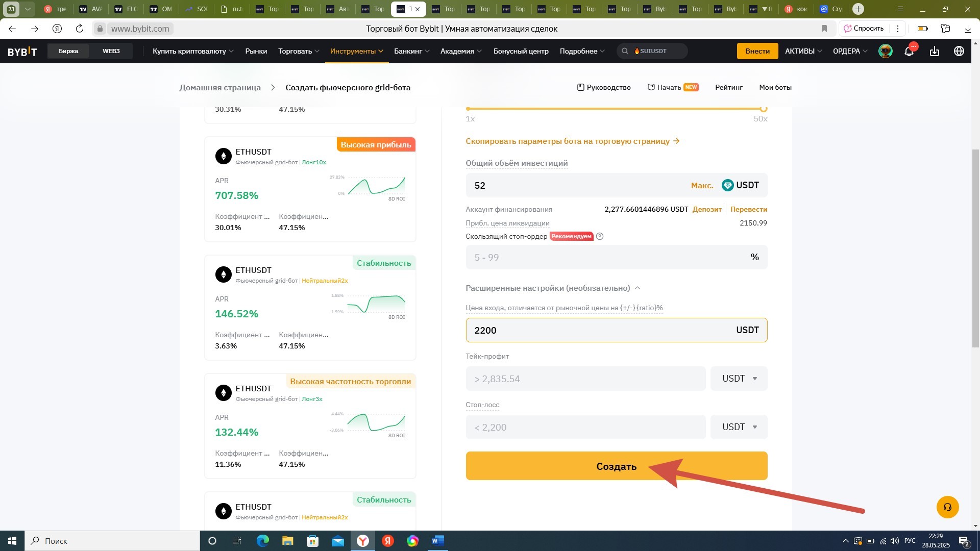Screen dimensions: 980x551
Task: Open the language globe icon
Action: click(959, 51)
